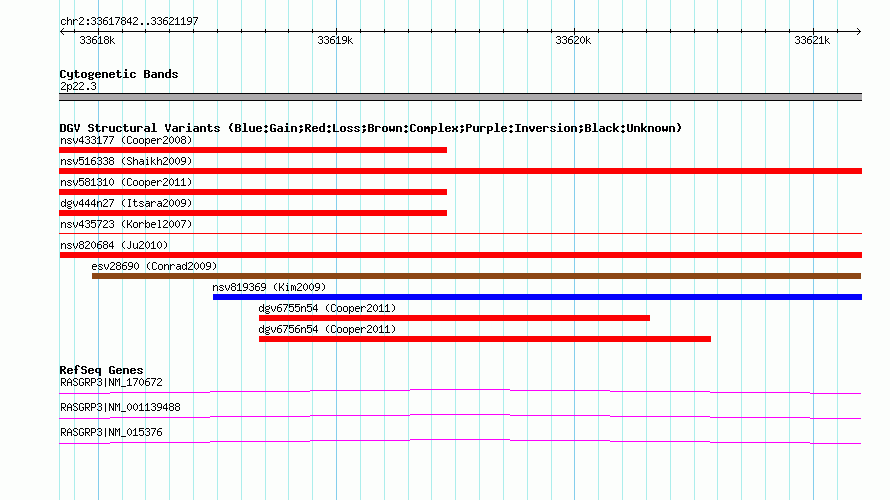Select the brown complex bar for esv28690
The height and width of the screenshot is (500, 890).
click(x=477, y=276)
